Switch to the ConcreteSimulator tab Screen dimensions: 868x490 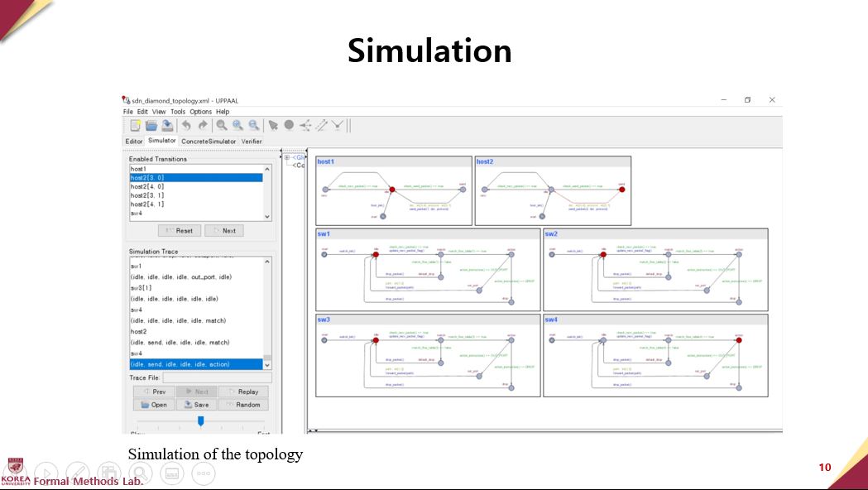pos(209,142)
